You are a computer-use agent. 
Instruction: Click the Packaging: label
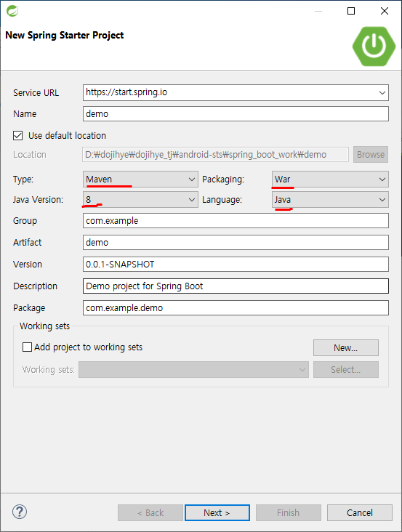tap(223, 179)
